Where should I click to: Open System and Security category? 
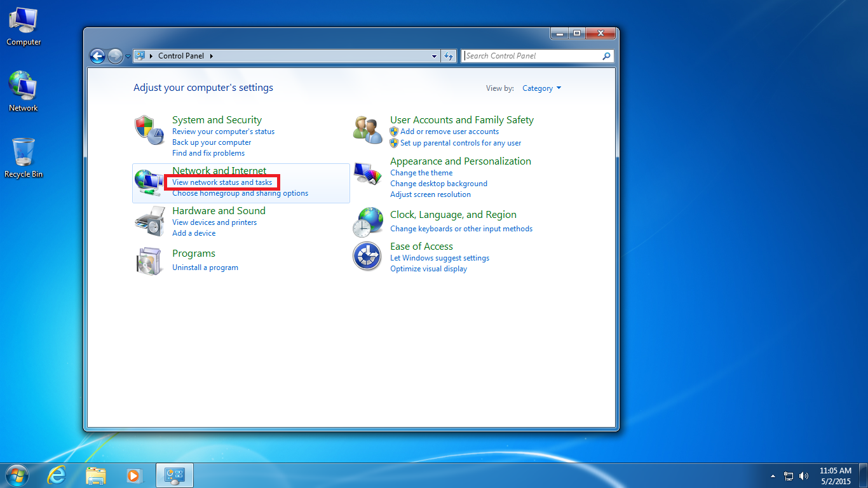click(x=217, y=120)
